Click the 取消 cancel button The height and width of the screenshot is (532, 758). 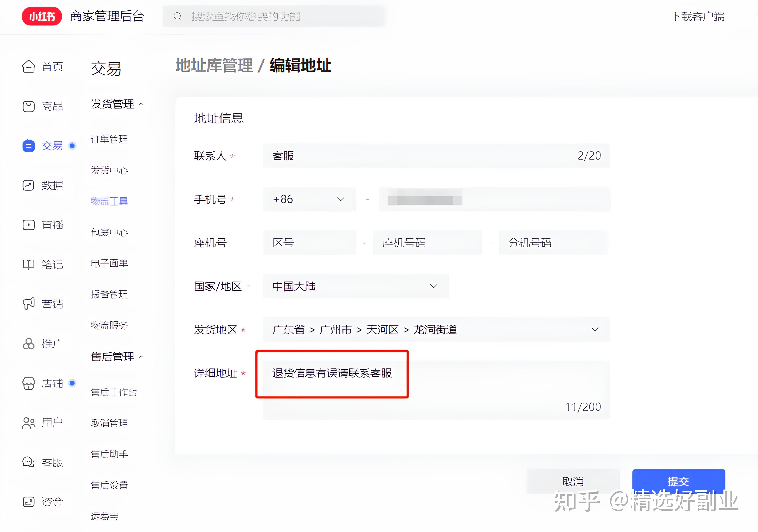pos(573,482)
